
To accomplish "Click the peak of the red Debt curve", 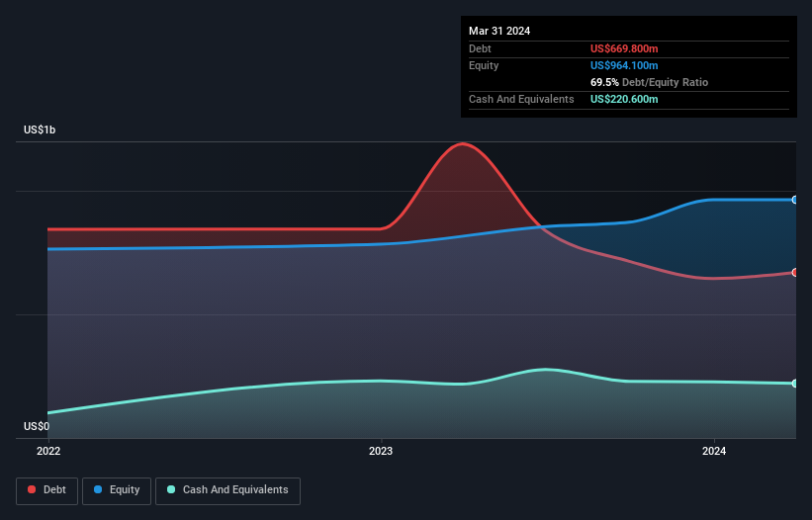I will click(463, 144).
